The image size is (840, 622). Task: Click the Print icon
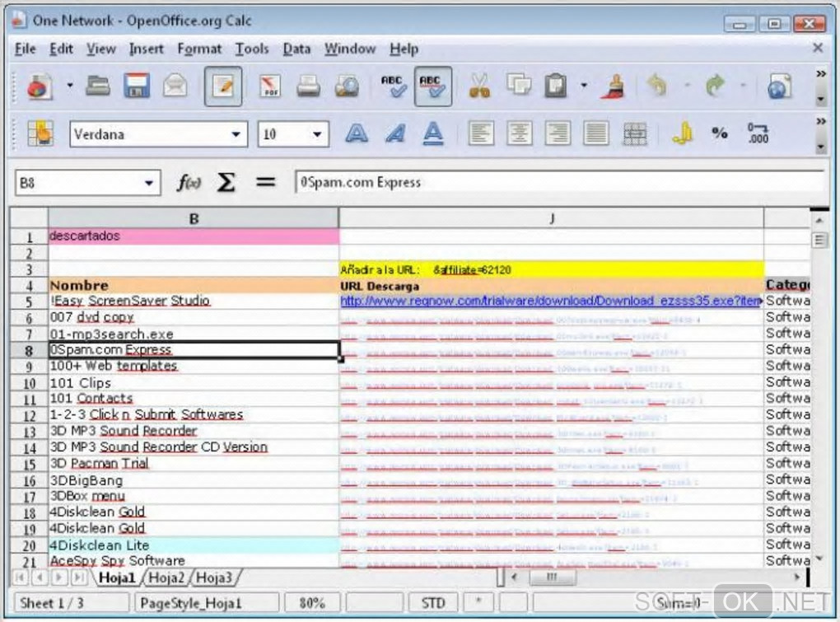309,86
